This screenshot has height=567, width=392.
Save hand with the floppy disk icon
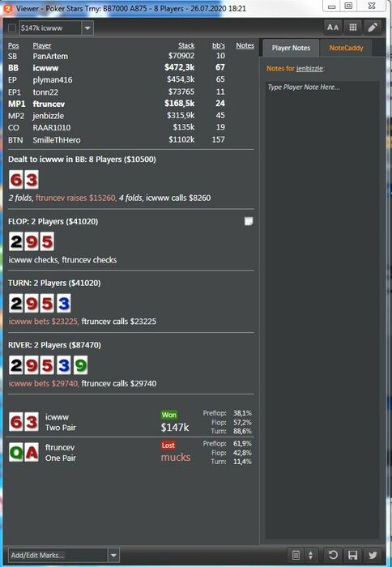point(352,555)
